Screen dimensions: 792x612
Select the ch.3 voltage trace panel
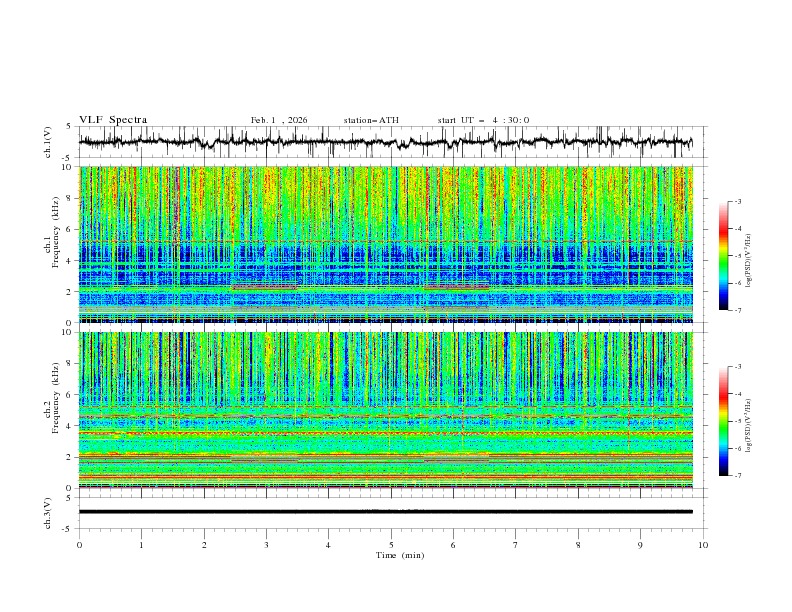click(x=390, y=511)
